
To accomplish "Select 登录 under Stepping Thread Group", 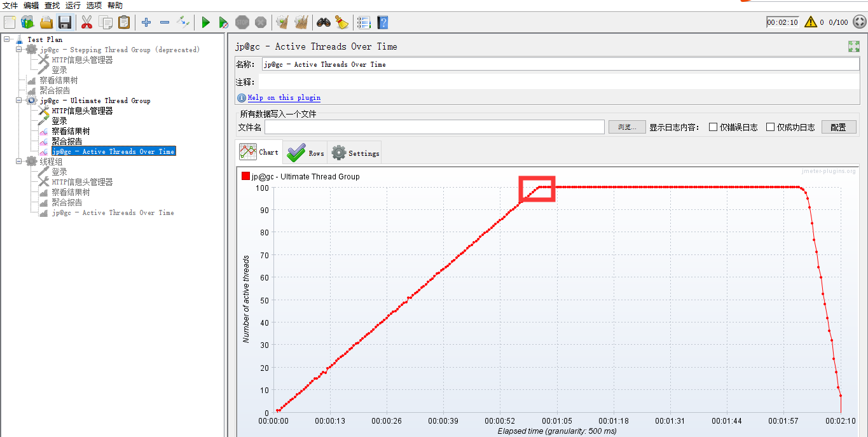I will (59, 70).
